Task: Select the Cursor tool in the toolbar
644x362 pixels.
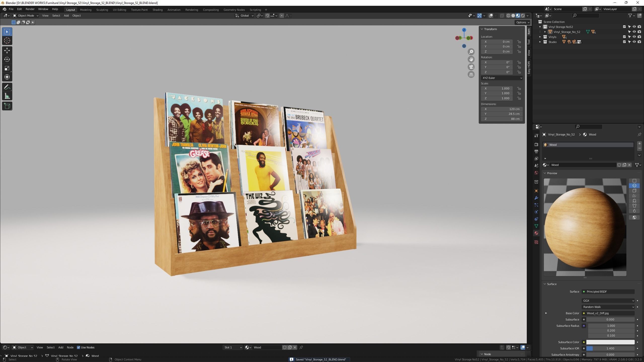Action: pyautogui.click(x=7, y=40)
